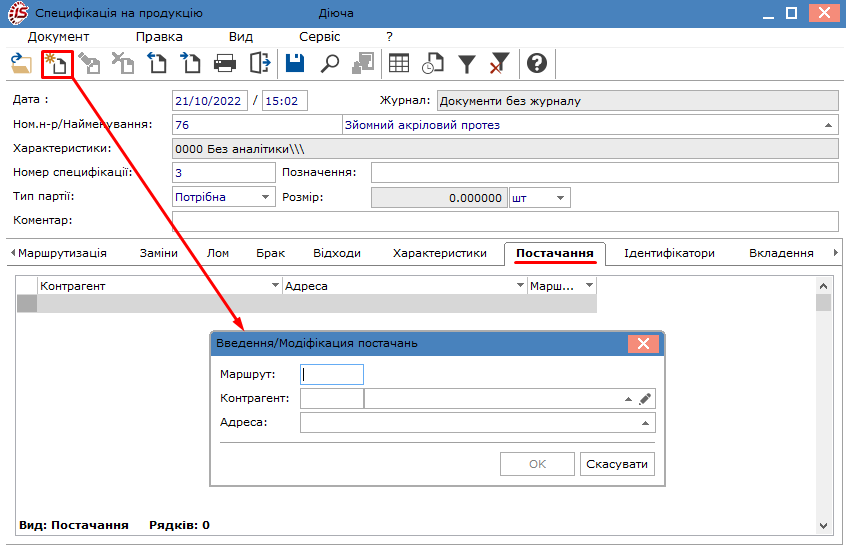Click the Скасувати button
Viewport: 846px width, 550px height.
[617, 464]
